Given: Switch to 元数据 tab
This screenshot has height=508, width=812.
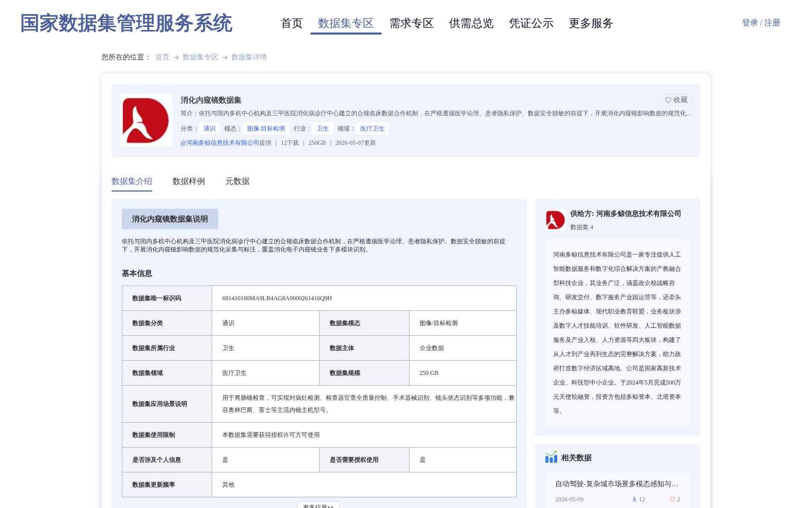Looking at the screenshot, I should click(x=238, y=181).
